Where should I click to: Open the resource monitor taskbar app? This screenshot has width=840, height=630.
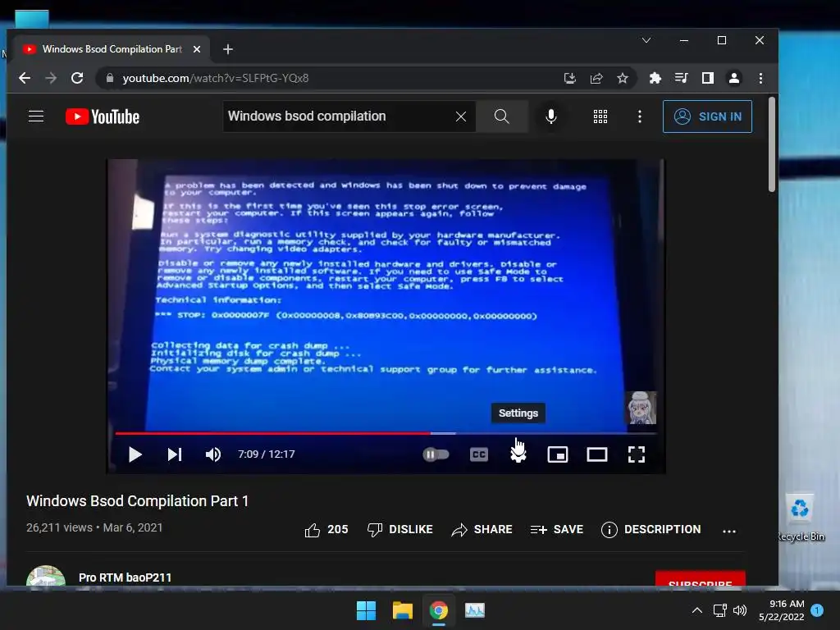point(475,610)
